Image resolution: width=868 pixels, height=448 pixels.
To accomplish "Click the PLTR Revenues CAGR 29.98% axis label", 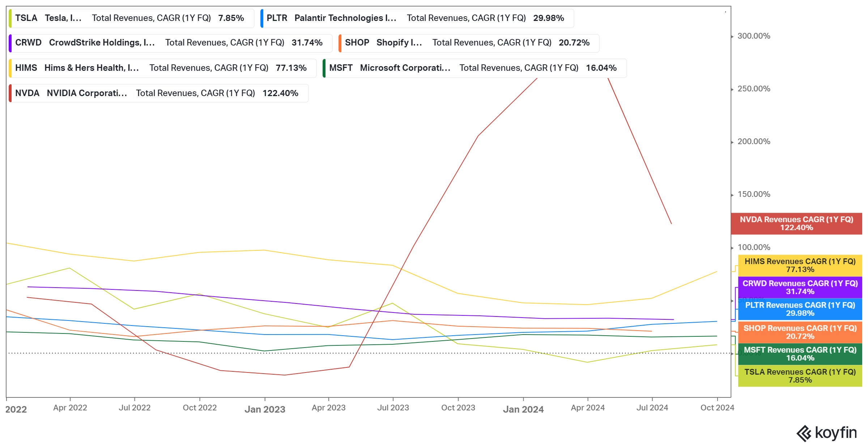I will 800,309.
